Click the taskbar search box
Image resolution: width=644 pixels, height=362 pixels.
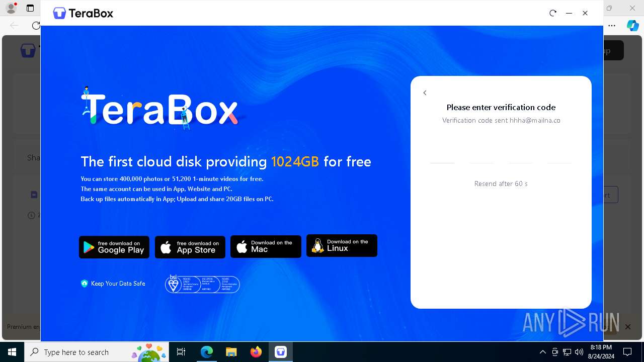(x=97, y=352)
